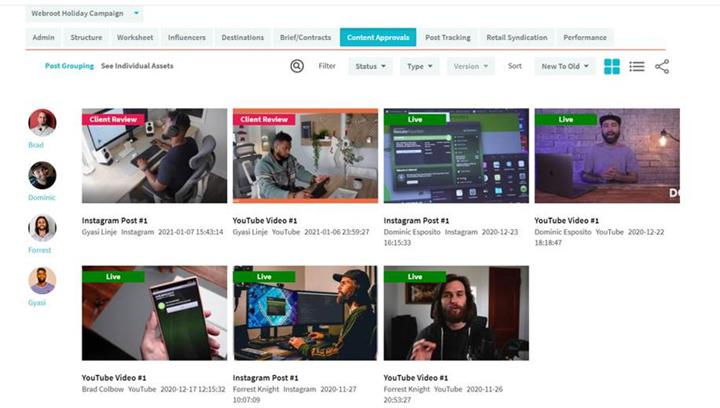Click title 'Instagram Post #1' by Forrest Knight
Viewport: 720px width, 408px height.
pyautogui.click(x=265, y=378)
